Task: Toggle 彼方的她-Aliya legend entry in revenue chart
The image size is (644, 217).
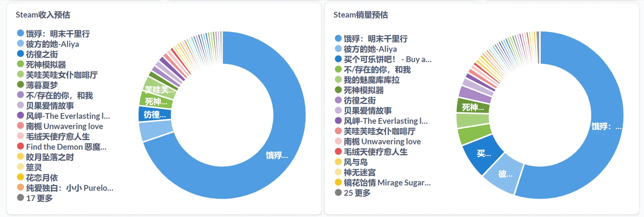Action: [x=48, y=44]
